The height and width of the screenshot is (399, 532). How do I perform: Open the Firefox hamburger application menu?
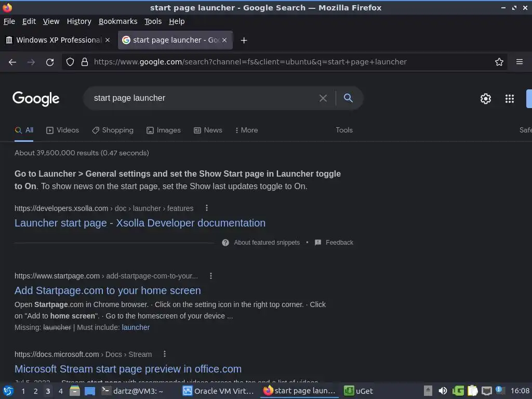[519, 62]
